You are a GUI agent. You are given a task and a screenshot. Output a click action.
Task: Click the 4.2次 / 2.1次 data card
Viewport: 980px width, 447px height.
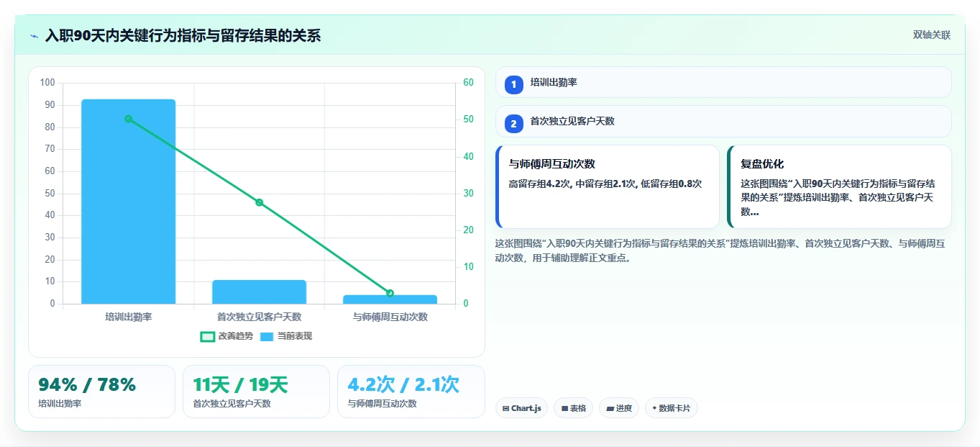click(x=411, y=392)
